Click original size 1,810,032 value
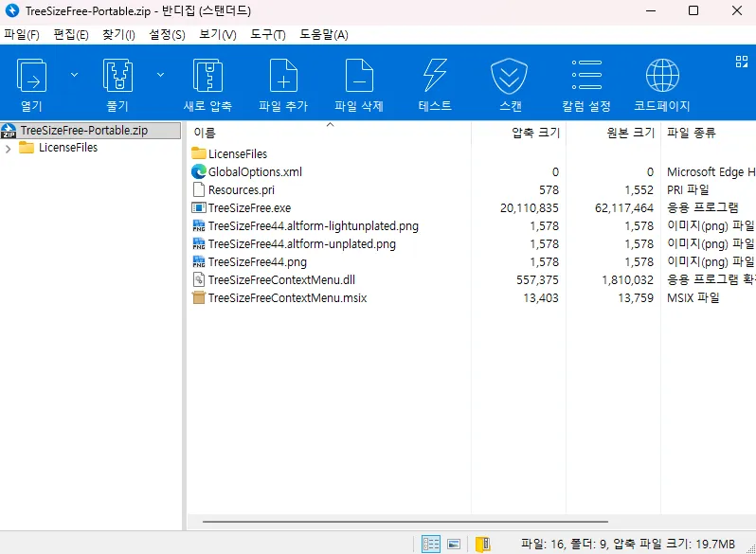 pyautogui.click(x=628, y=279)
